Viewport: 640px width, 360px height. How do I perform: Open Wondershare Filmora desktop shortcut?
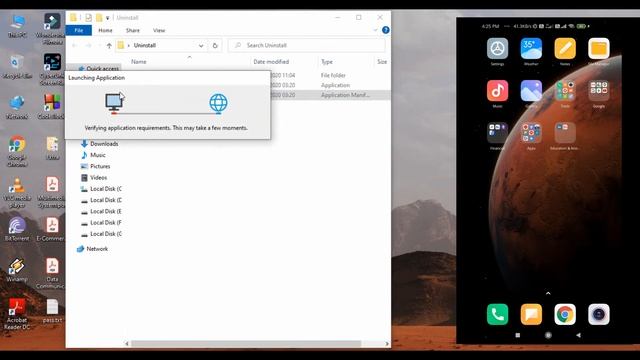[52, 29]
